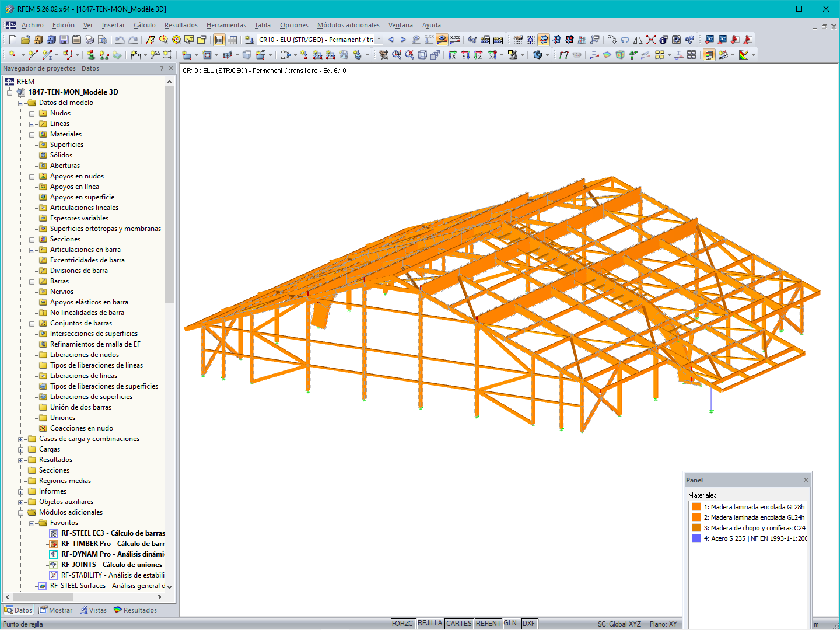Open the load case dropdown showing CR10

coord(378,39)
